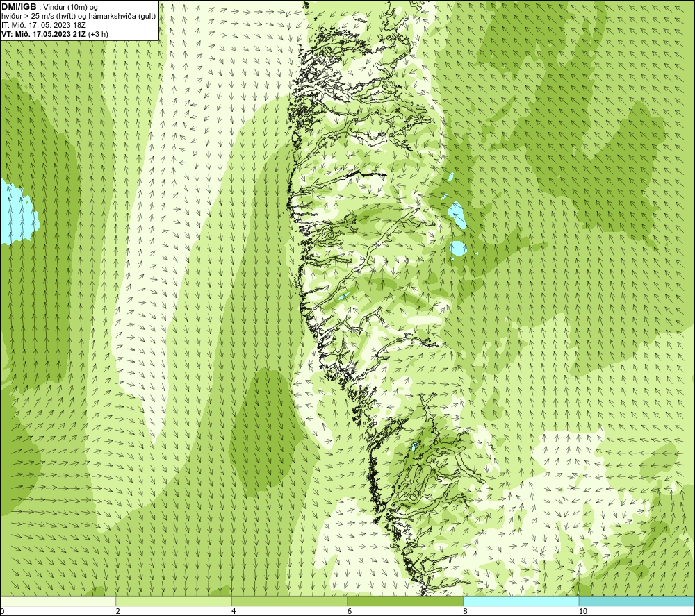Click the legend scale label '10'
Screen dimensions: 695x616
[583, 612]
